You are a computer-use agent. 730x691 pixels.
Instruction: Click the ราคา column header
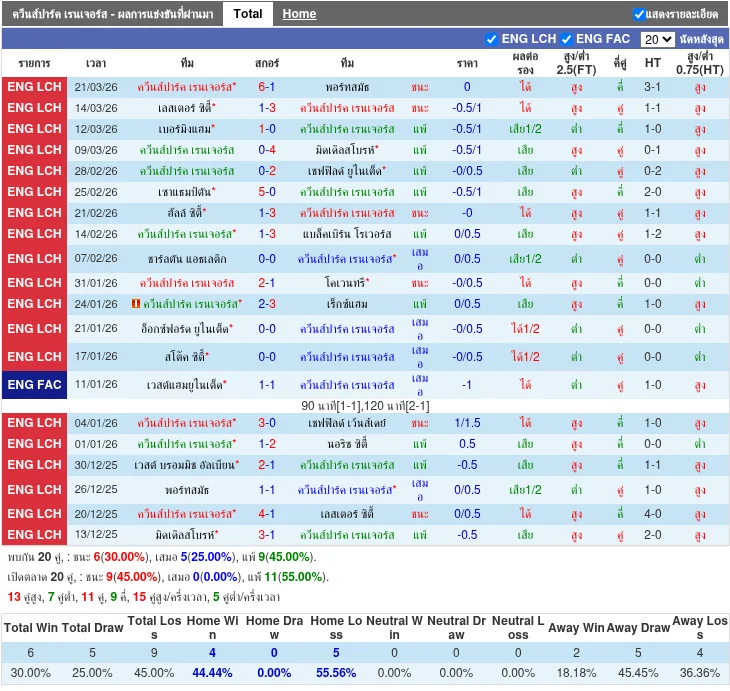pos(467,63)
